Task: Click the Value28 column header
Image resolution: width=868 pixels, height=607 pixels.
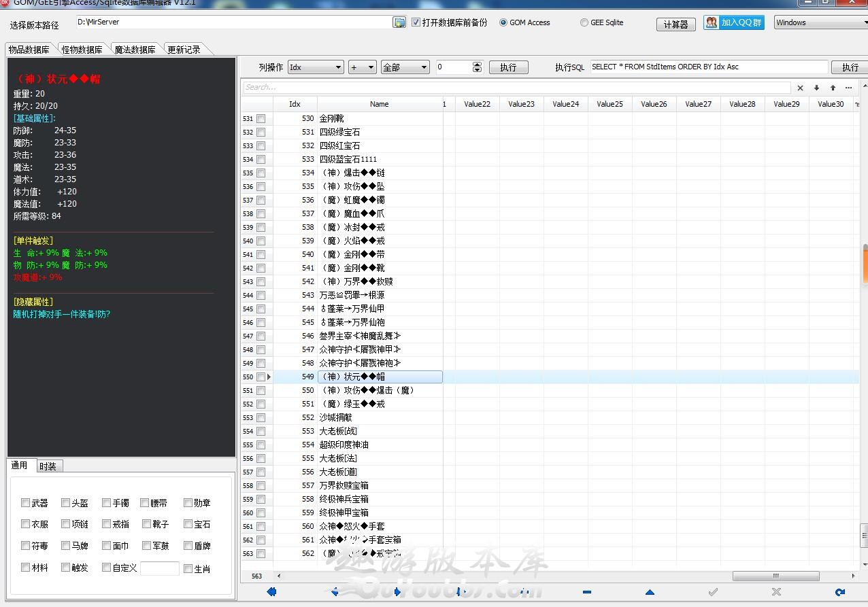Action: click(x=743, y=104)
